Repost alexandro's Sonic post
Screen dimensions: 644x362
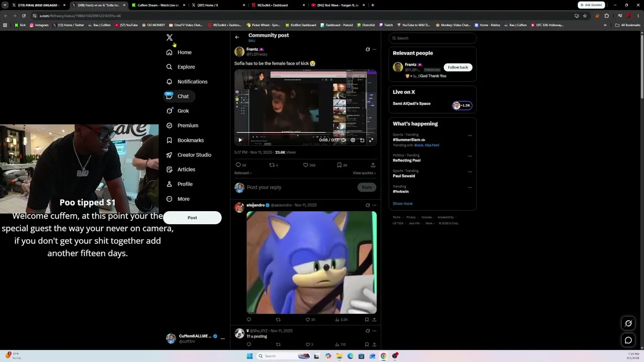(x=278, y=319)
